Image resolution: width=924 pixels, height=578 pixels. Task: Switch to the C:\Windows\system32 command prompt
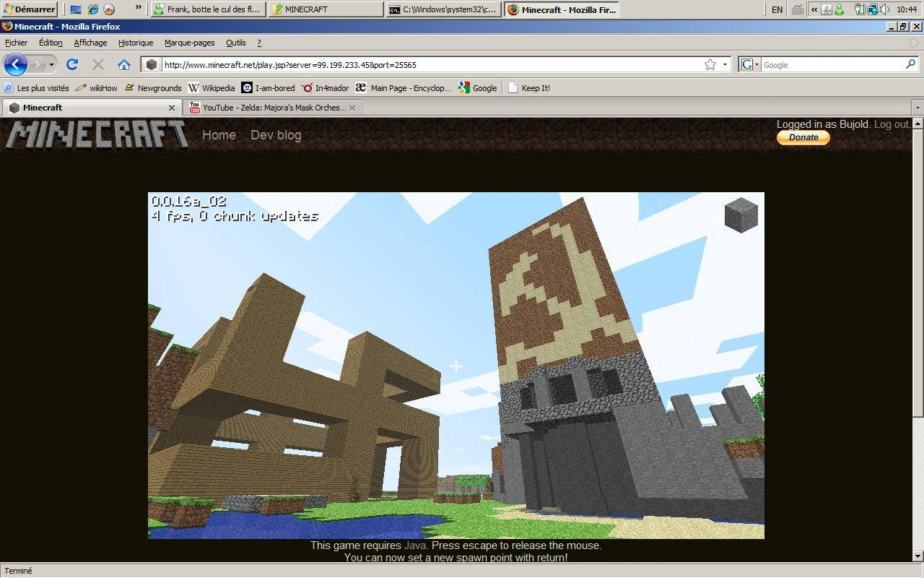tap(443, 9)
